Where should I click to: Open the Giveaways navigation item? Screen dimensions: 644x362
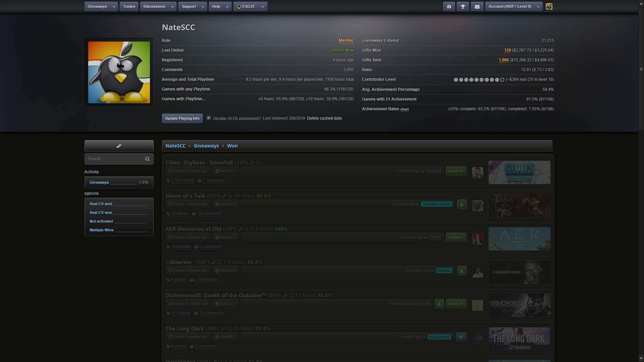click(x=97, y=6)
